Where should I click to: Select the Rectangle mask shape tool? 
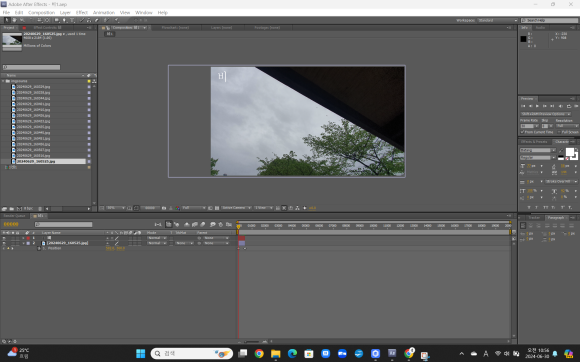click(57, 20)
